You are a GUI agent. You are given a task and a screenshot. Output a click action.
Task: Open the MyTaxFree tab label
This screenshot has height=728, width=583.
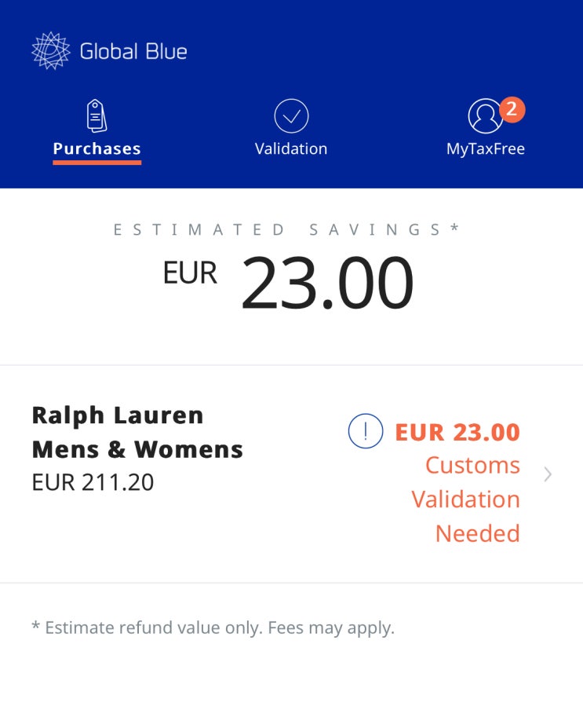[x=485, y=148]
